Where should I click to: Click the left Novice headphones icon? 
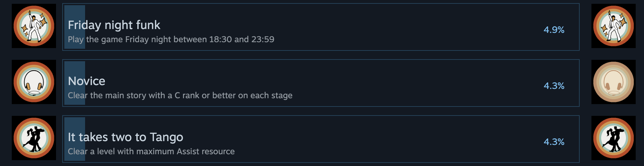(x=34, y=82)
